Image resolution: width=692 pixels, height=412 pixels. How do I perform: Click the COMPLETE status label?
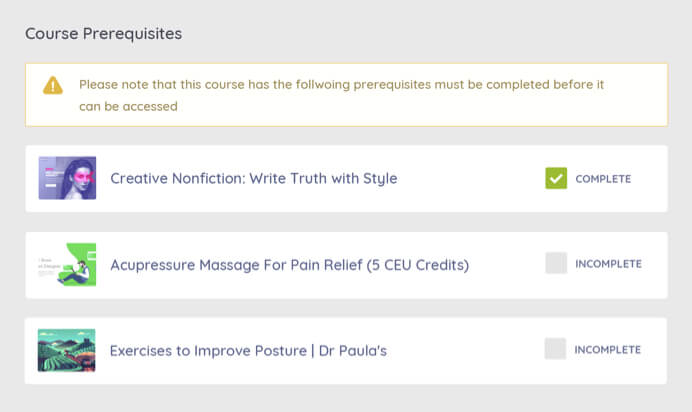tap(603, 179)
